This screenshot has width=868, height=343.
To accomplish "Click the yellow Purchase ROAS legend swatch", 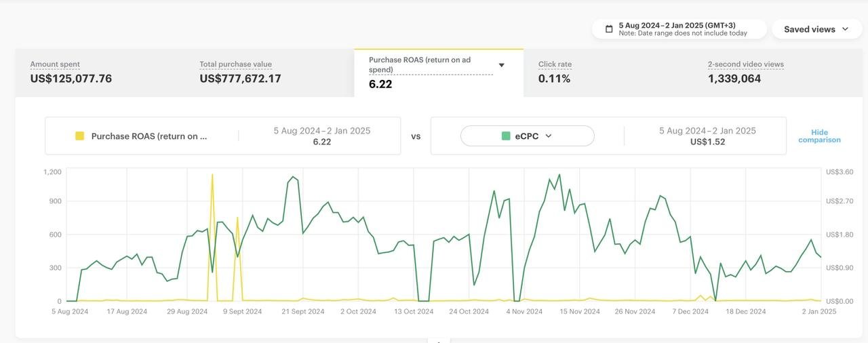I will [x=79, y=136].
